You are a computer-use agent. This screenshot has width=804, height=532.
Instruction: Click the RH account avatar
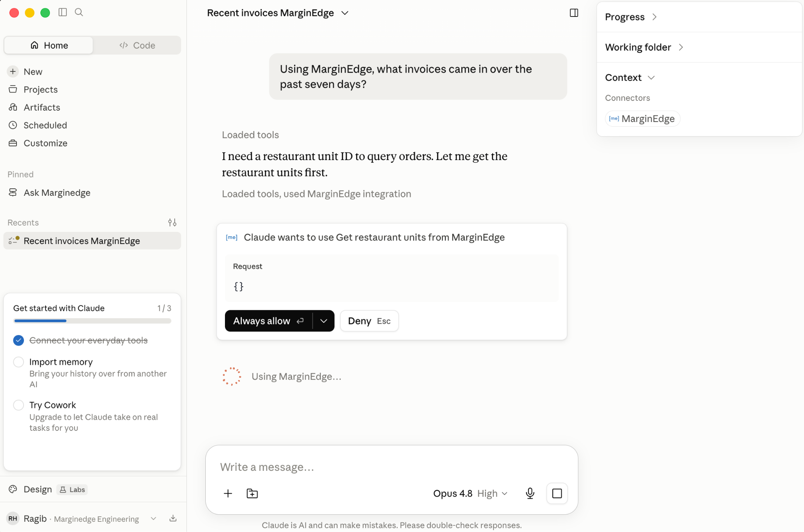pyautogui.click(x=13, y=519)
